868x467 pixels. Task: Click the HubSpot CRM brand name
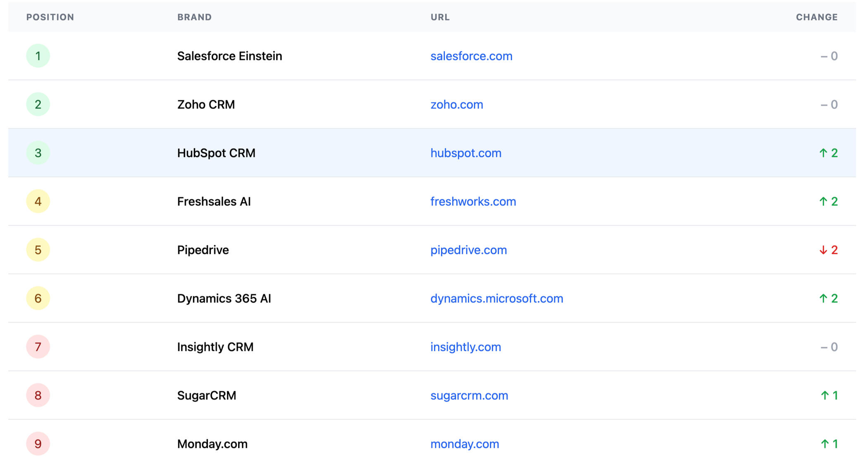(x=216, y=153)
